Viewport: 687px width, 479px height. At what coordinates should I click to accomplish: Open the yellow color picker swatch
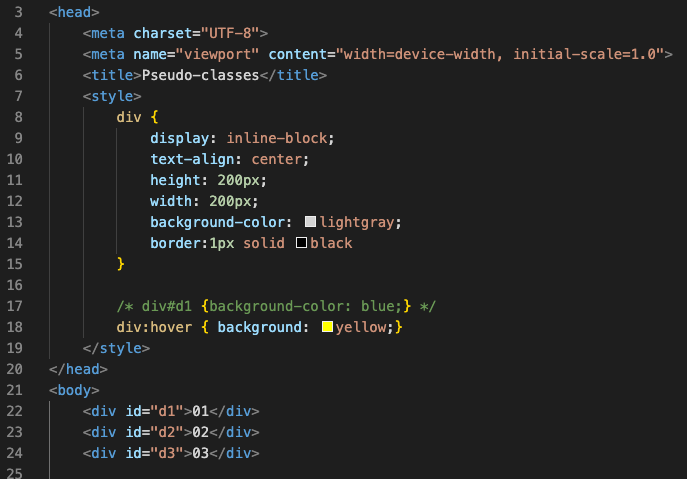326,327
